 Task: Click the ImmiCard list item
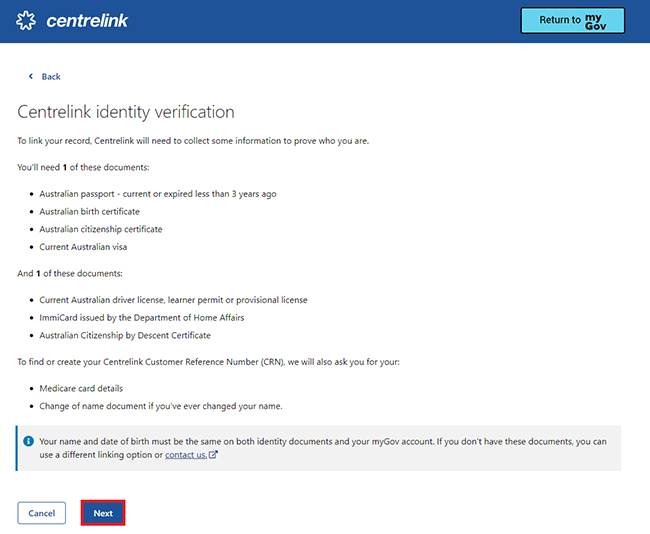141,318
